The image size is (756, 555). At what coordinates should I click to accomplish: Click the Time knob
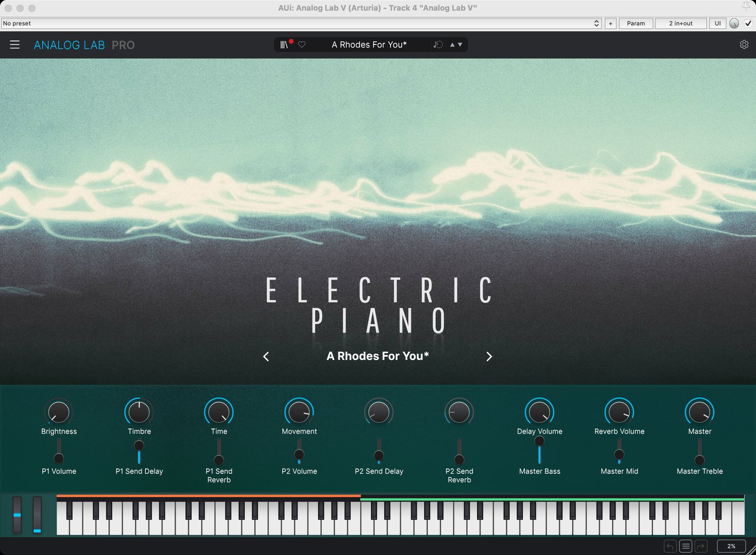219,412
